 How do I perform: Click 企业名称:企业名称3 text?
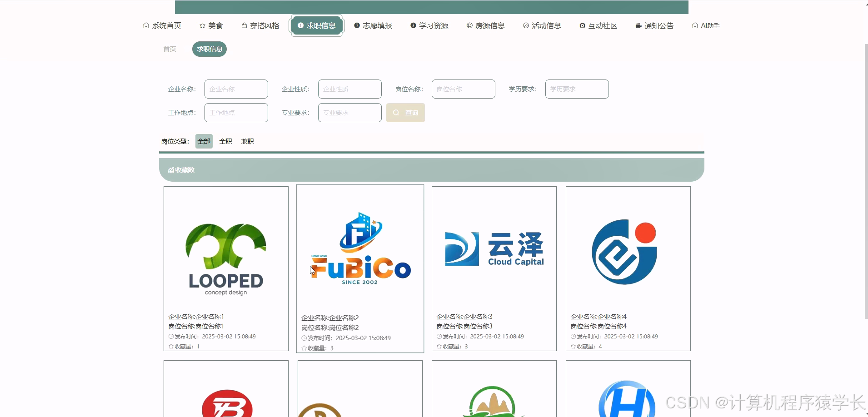(x=464, y=317)
